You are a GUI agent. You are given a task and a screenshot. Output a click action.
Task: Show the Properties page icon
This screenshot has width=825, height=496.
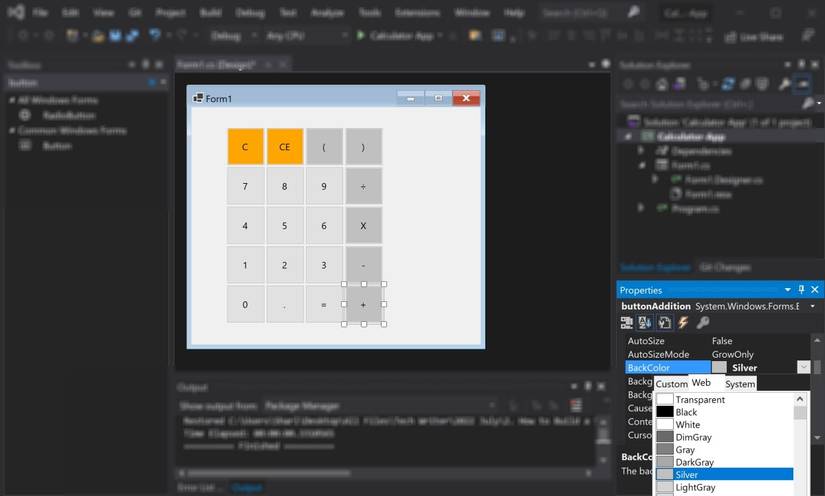(x=665, y=322)
